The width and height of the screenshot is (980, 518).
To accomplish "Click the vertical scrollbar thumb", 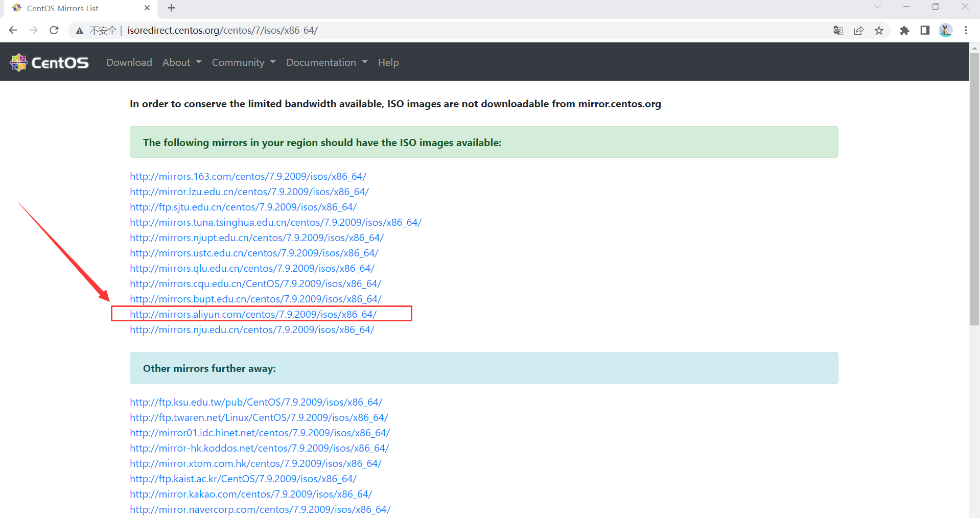I will coord(974,189).
